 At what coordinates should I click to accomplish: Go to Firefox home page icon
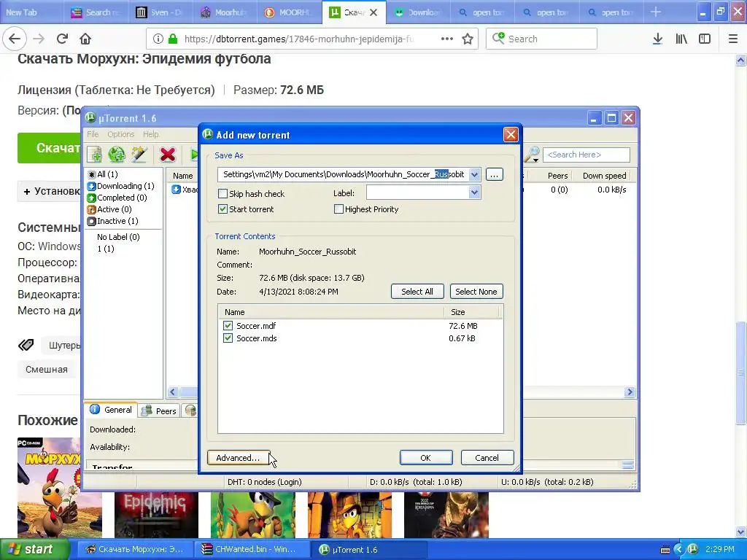(85, 39)
